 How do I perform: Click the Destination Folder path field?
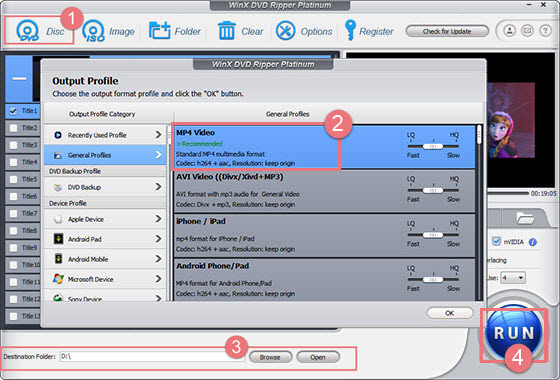pyautogui.click(x=152, y=356)
